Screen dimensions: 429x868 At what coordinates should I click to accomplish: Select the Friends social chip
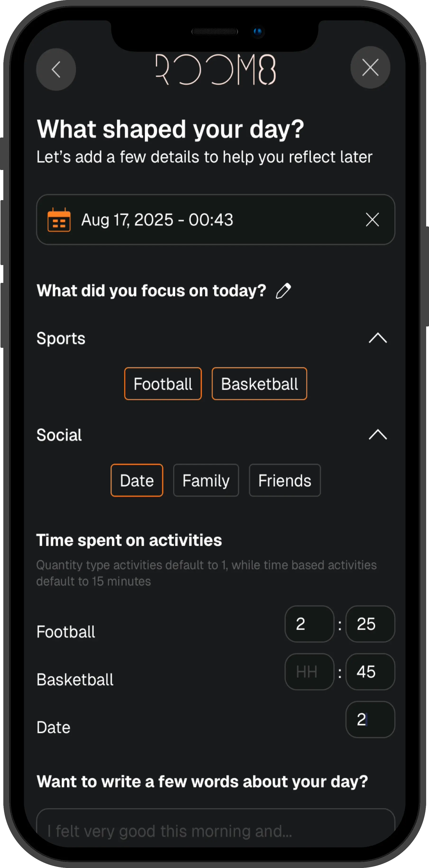pos(285,480)
